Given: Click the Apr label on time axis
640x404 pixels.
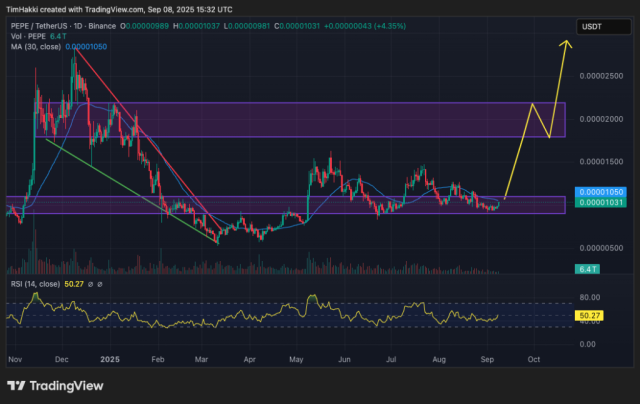Looking at the screenshot, I should [x=249, y=360].
